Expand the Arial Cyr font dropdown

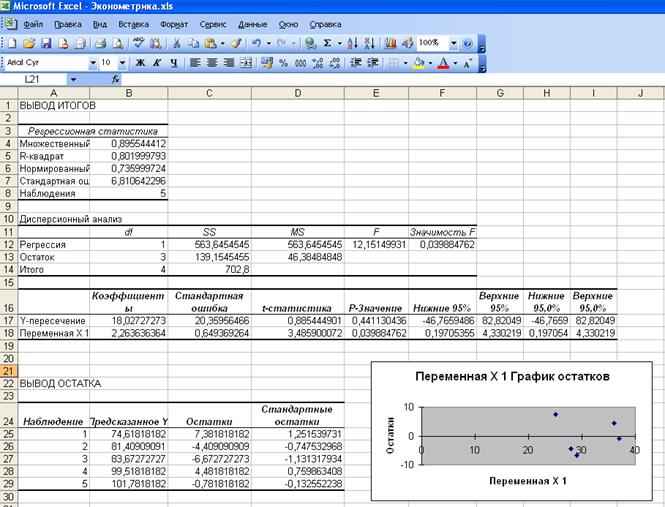(x=92, y=63)
